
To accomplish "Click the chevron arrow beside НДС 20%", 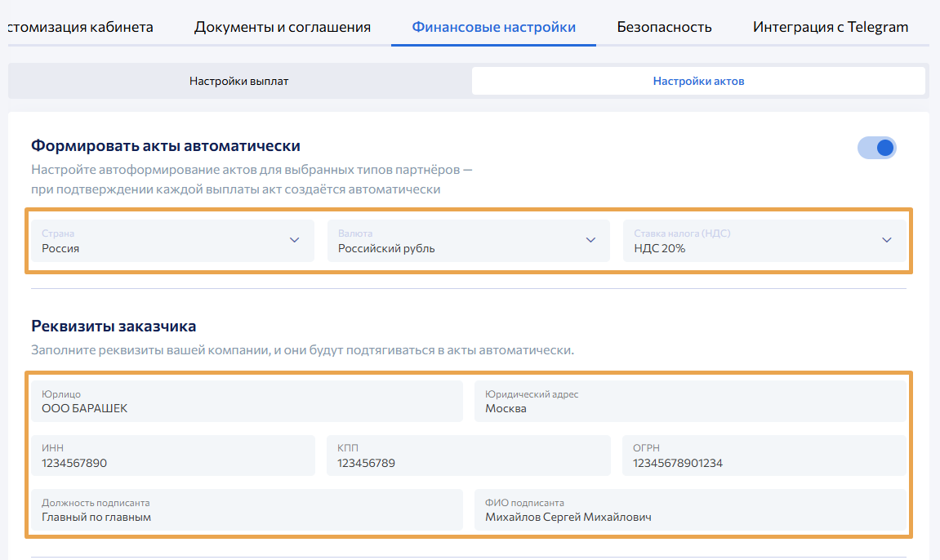I will click(887, 240).
